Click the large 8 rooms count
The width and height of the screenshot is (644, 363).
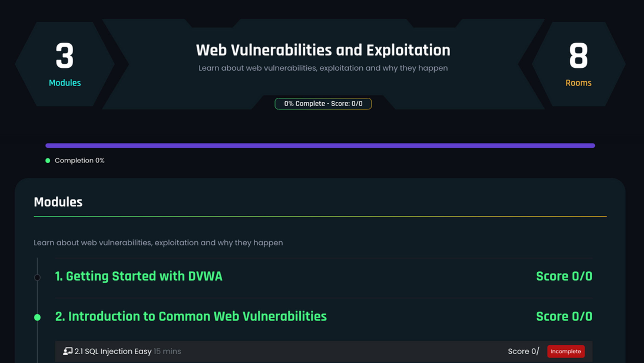tap(578, 56)
